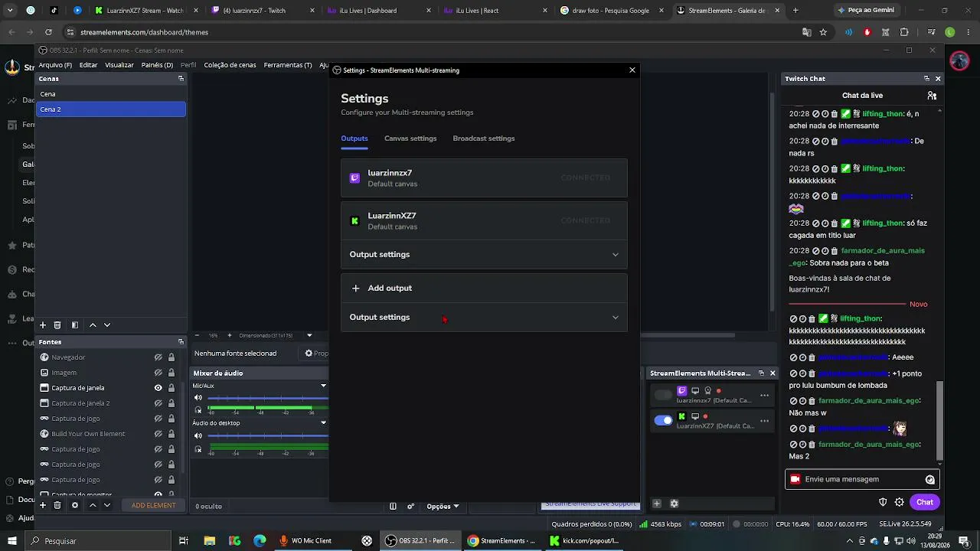Move scene up in Cenas panel
The width and height of the screenshot is (980, 551).
pyautogui.click(x=93, y=325)
